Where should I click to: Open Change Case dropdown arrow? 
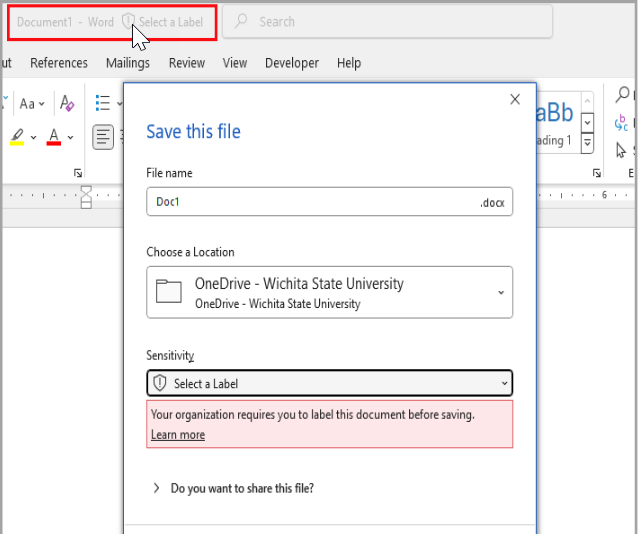[42, 104]
